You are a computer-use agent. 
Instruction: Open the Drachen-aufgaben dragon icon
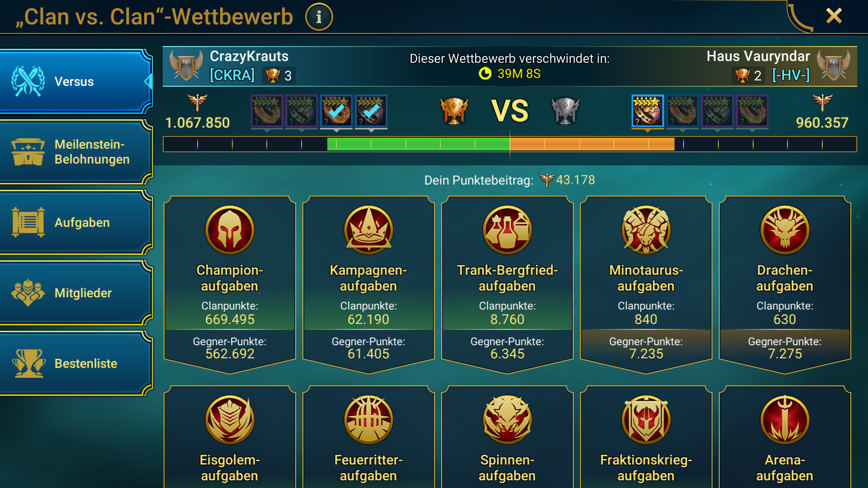[x=785, y=230]
